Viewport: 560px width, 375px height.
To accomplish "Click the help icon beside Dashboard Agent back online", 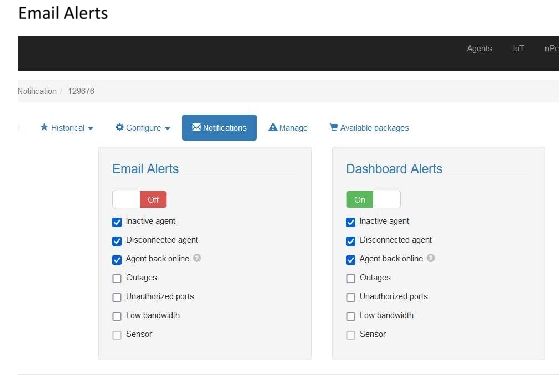I will [x=431, y=258].
